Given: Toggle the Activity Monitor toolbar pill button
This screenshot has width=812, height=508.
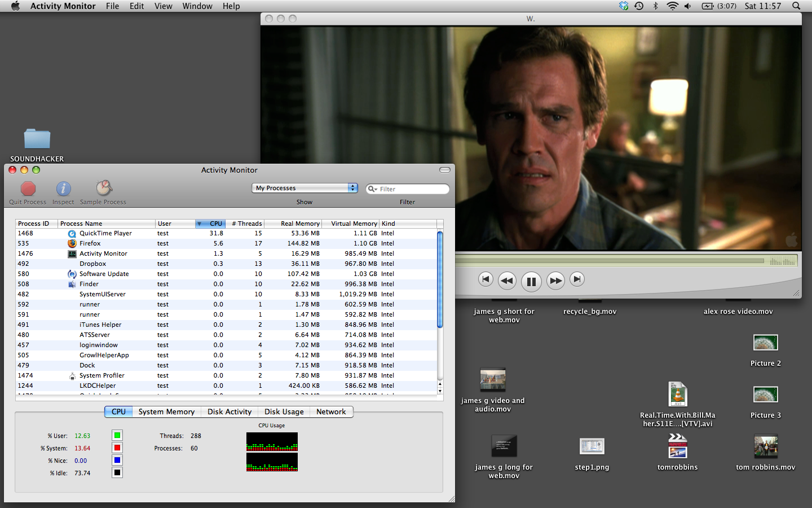Looking at the screenshot, I should [x=445, y=170].
